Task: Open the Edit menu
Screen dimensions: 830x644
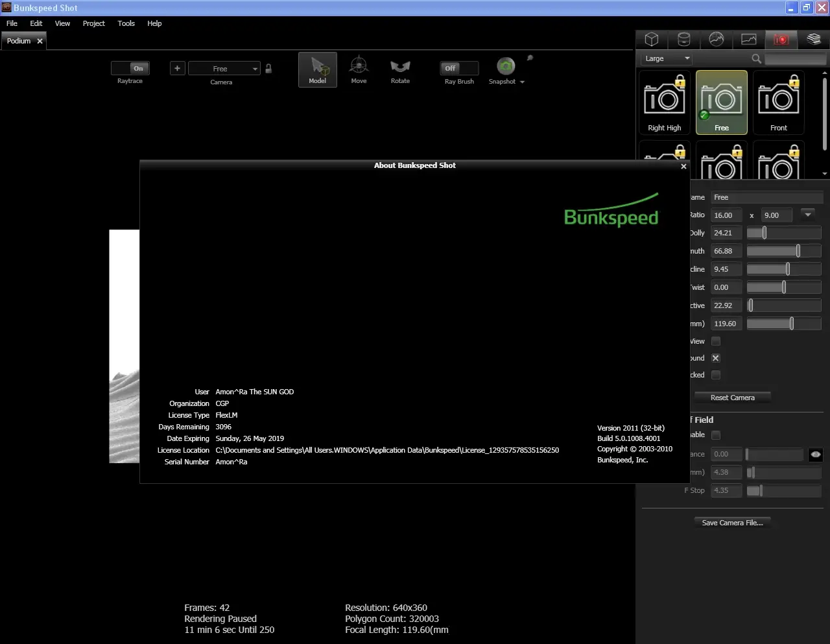Action: click(36, 23)
